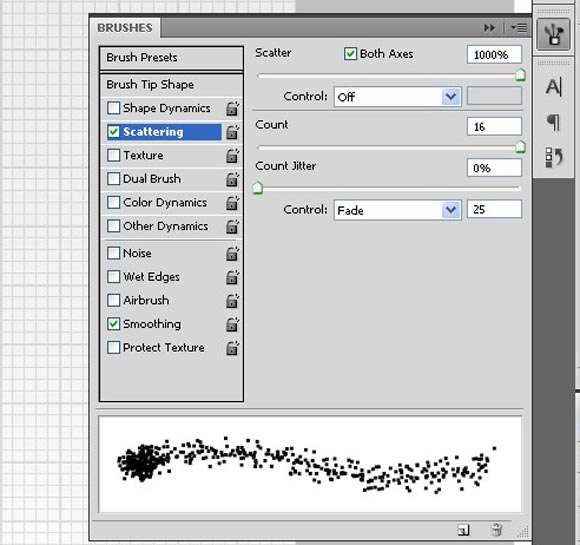
Task: Click the Count field showing 16
Action: (494, 127)
